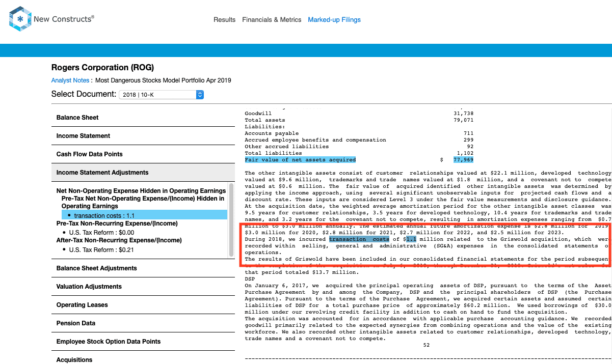Image resolution: width=612 pixels, height=364 pixels.
Task: Click the Goodwill value 31,738
Action: point(463,114)
